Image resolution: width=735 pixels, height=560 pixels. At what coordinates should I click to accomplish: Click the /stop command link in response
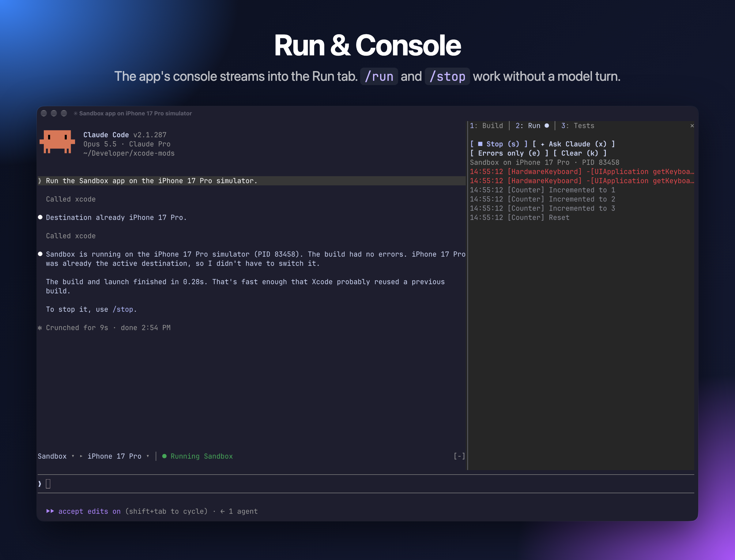[x=123, y=309]
